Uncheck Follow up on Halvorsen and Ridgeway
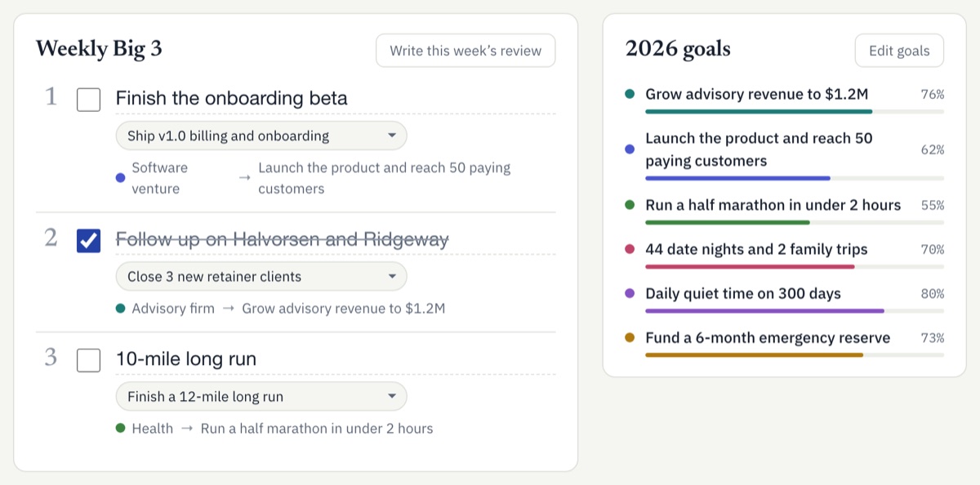 pyautogui.click(x=88, y=241)
